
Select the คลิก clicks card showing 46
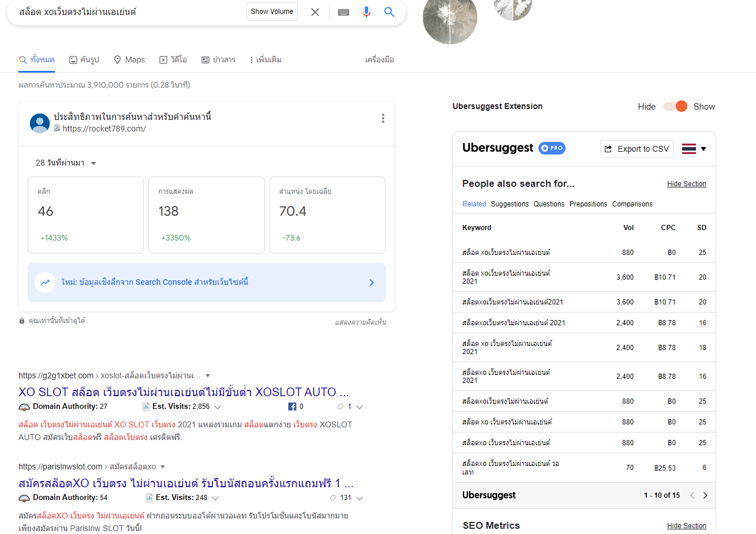[x=85, y=215]
